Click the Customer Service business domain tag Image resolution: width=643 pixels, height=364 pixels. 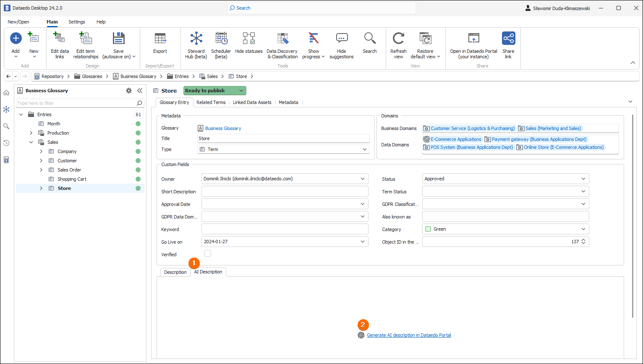click(469, 128)
